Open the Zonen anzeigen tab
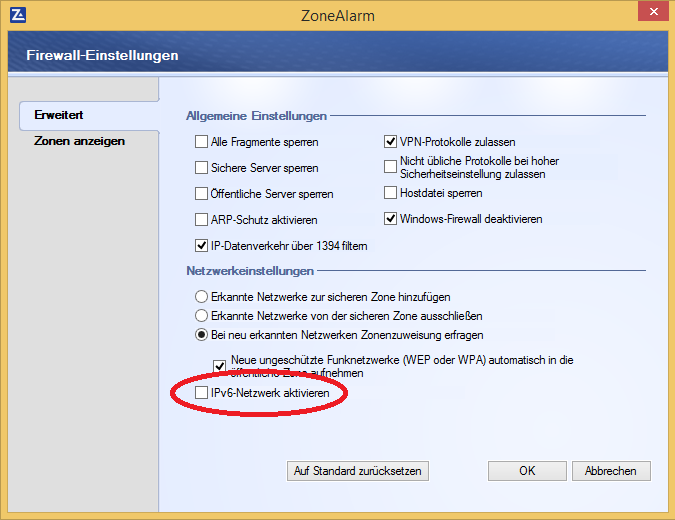Screen dimensions: 675x520 coord(79,141)
